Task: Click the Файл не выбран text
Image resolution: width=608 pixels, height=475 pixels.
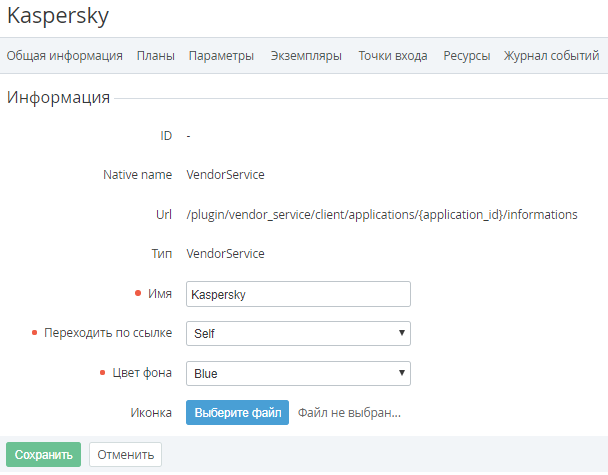Action: 349,413
